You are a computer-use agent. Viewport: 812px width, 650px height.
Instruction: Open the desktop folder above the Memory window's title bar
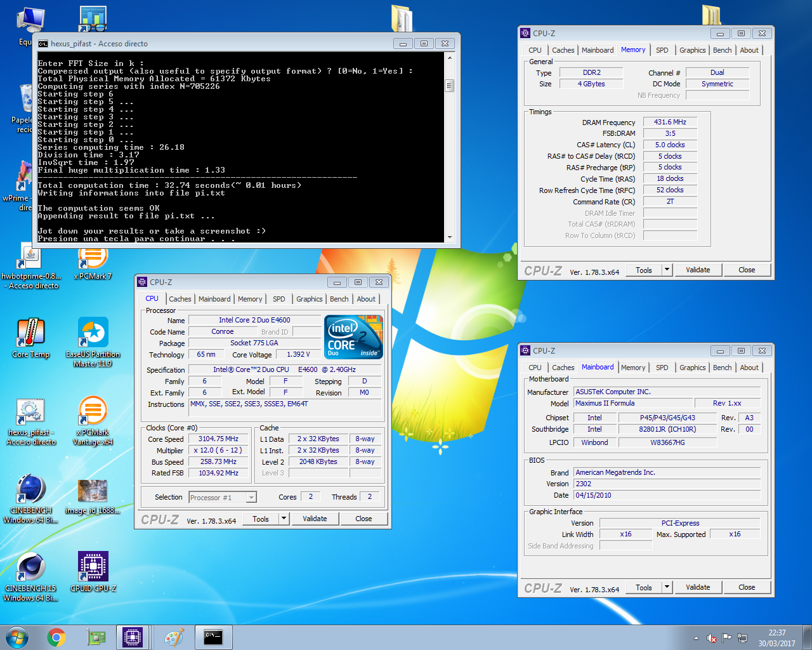point(712,14)
